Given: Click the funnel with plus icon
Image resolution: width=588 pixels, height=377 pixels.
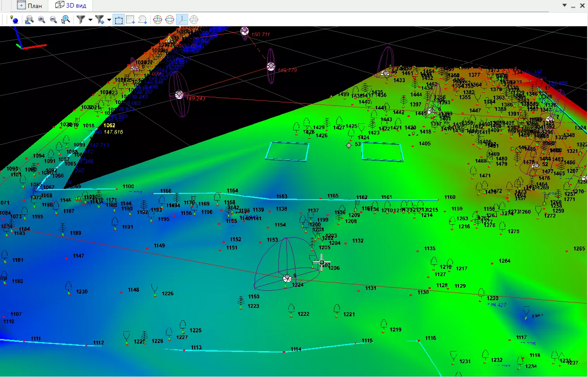Looking at the screenshot, I should pos(100,20).
